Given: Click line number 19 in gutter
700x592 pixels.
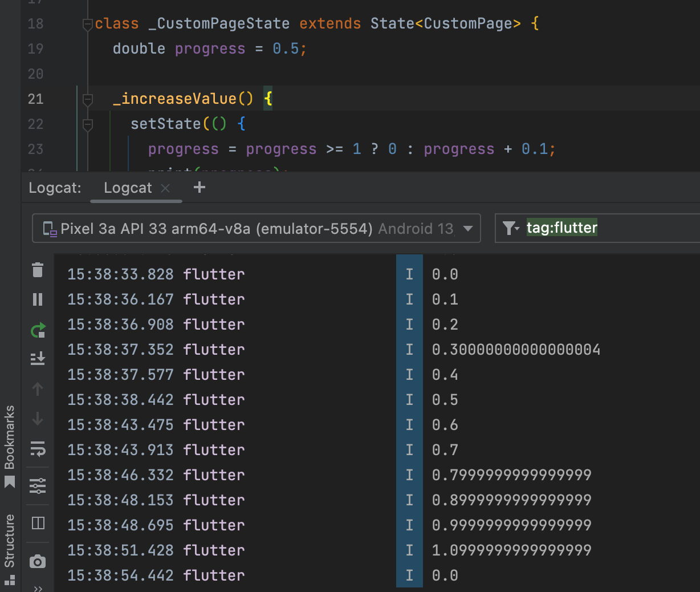Looking at the screenshot, I should pos(35,49).
